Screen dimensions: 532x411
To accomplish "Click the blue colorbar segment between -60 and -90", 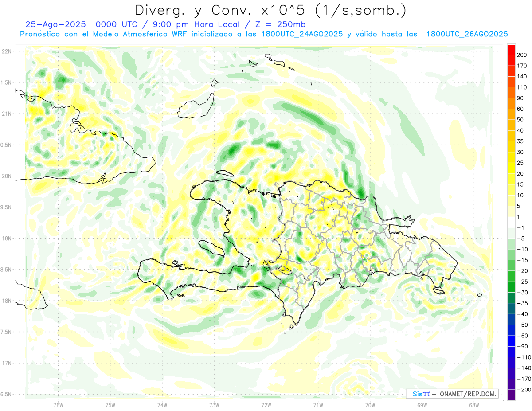I will 511,341.
